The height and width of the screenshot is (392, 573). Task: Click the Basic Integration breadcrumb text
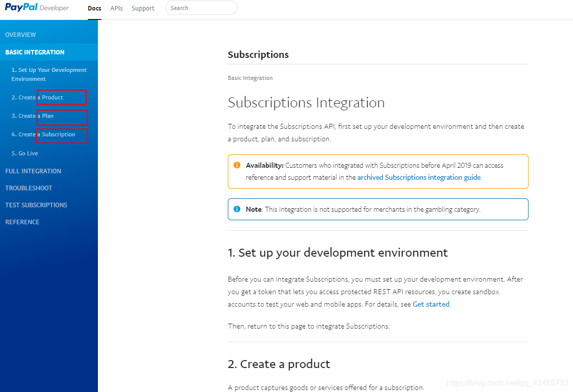(250, 78)
